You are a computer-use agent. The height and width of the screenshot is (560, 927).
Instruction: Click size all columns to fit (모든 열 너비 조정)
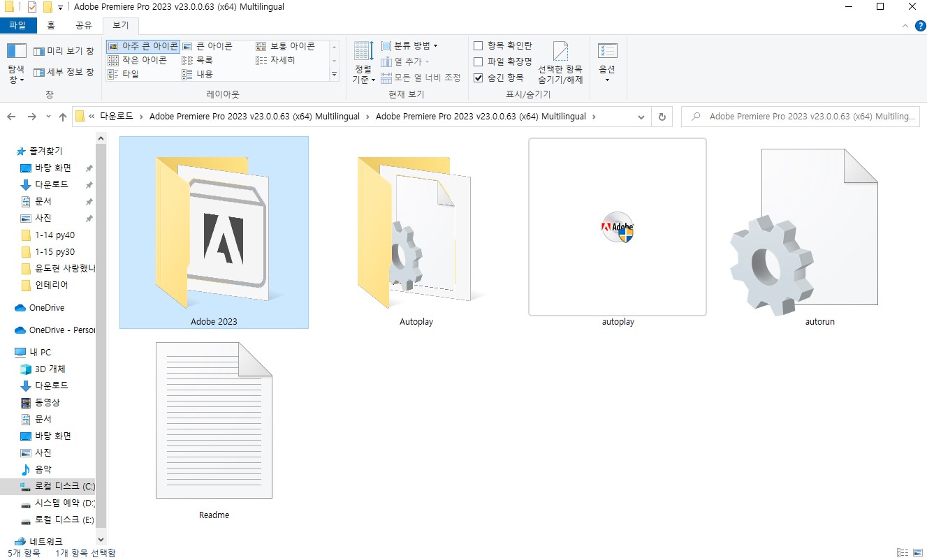click(x=421, y=78)
